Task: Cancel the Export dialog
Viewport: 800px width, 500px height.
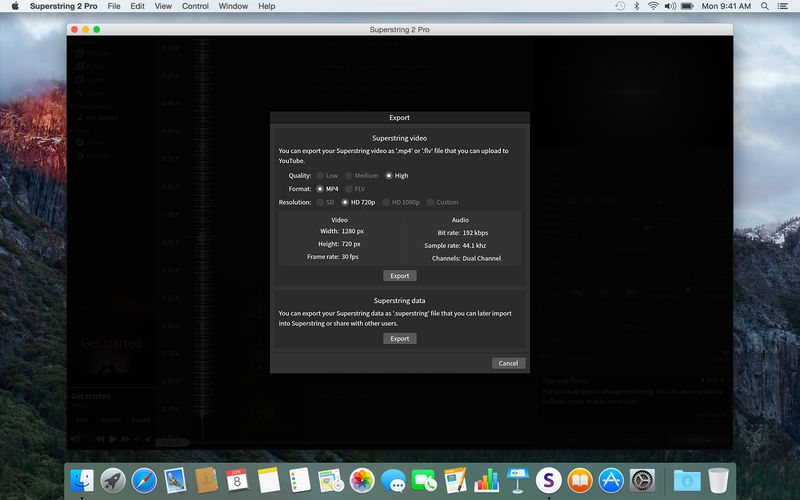Action: (x=508, y=363)
